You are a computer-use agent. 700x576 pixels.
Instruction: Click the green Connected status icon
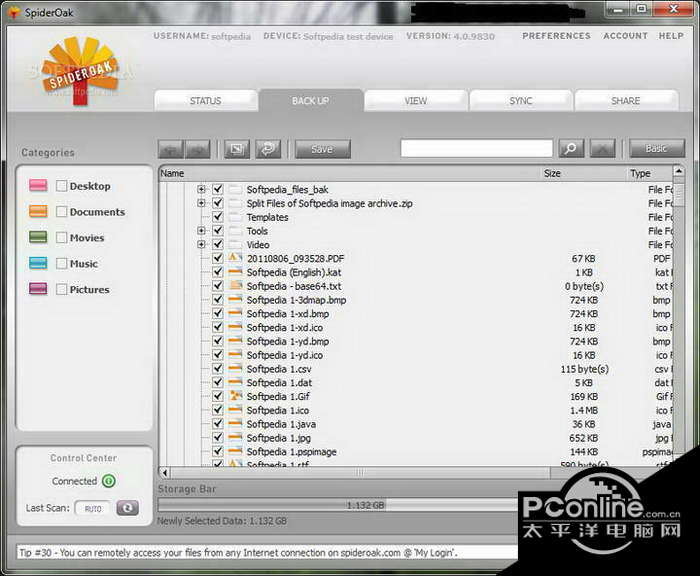108,481
